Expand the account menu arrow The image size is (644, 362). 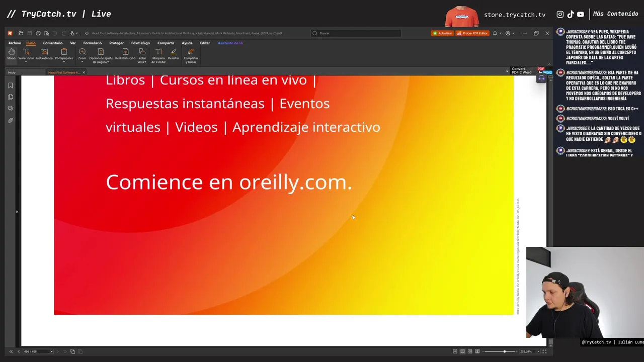[514, 33]
